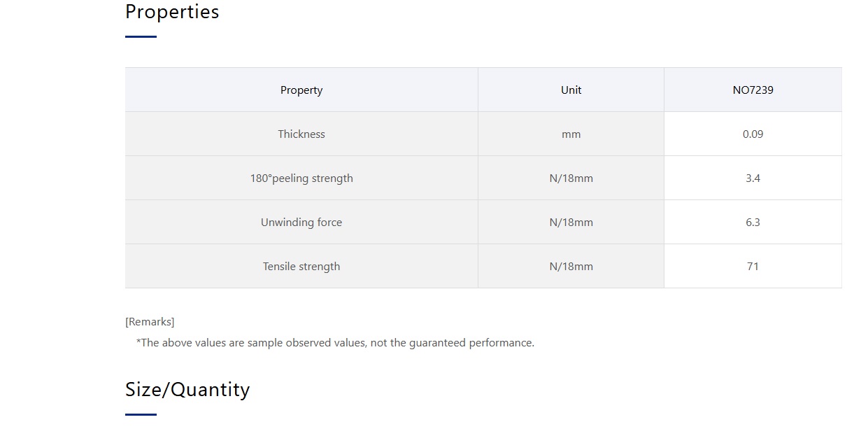Select the 3.4 peeling strength value
The width and height of the screenshot is (868, 429).
click(753, 178)
